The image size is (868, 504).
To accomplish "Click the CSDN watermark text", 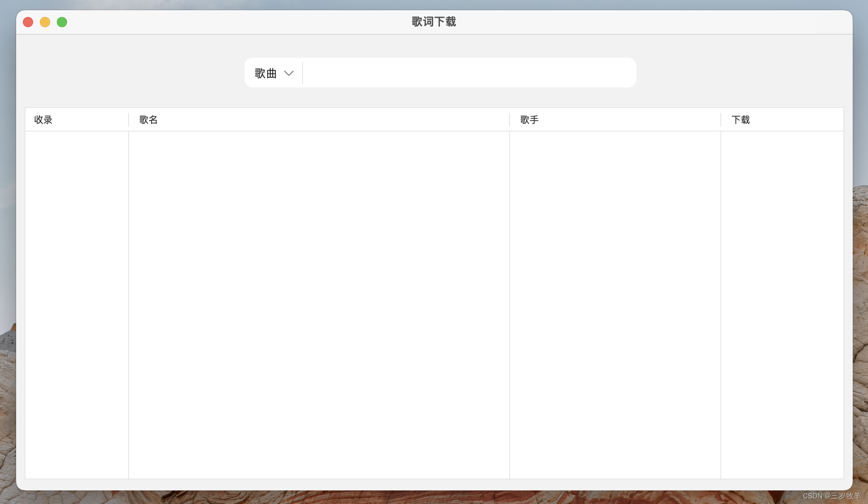I will coord(832,496).
